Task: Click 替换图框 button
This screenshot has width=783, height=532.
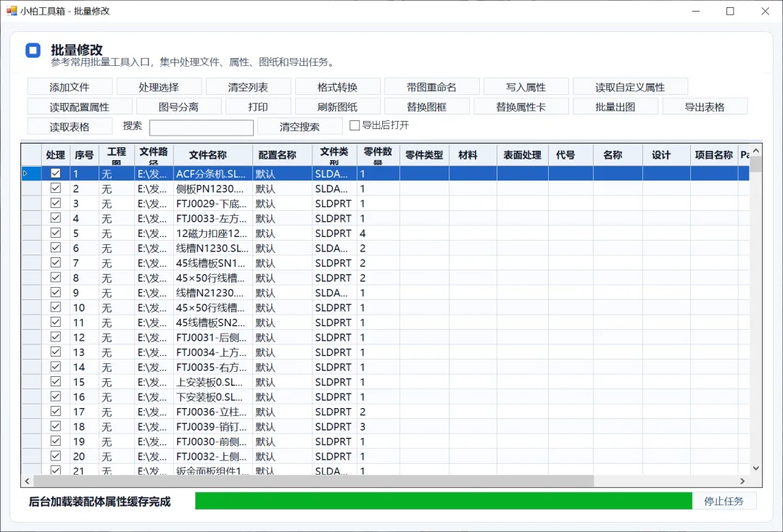Action: pos(427,107)
